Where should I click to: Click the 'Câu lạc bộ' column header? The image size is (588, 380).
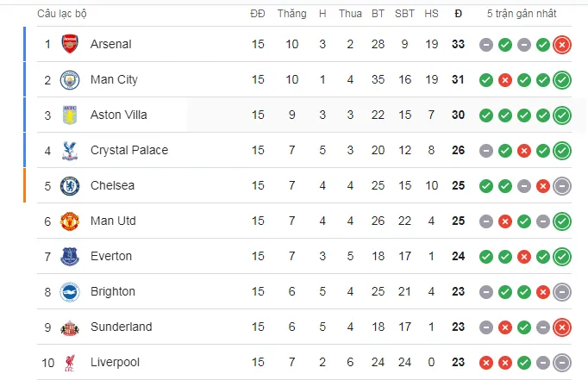[62, 14]
